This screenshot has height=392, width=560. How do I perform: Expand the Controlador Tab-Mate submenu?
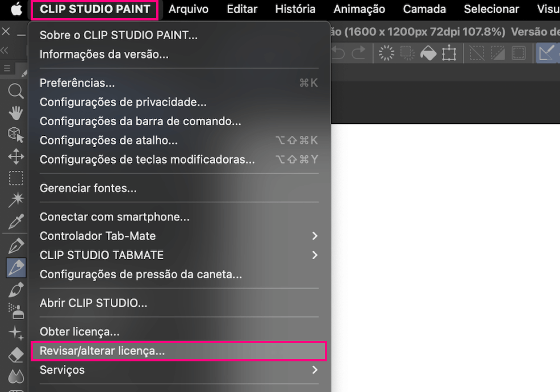click(315, 236)
